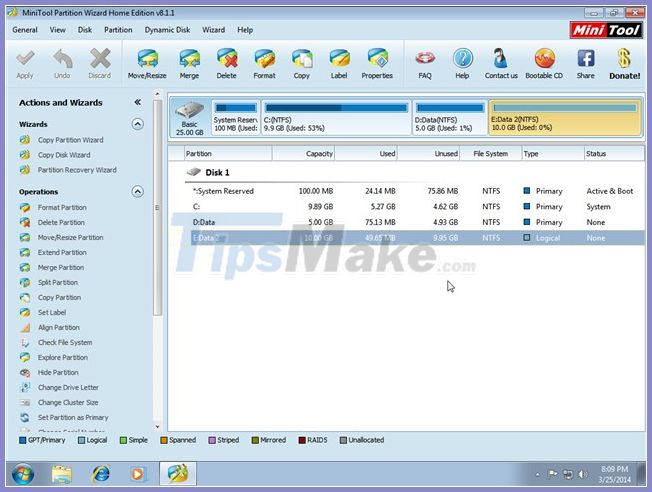Image resolution: width=652 pixels, height=492 pixels.
Task: Select E:Data 2(NTFS) block in disk map
Action: tap(565, 117)
